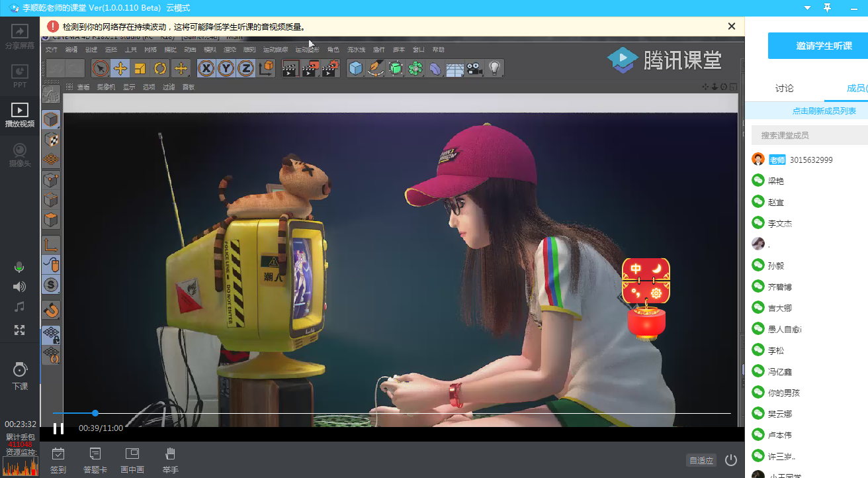Click the magnet snap icon in left palette
The height and width of the screenshot is (478, 868).
pyautogui.click(x=51, y=309)
